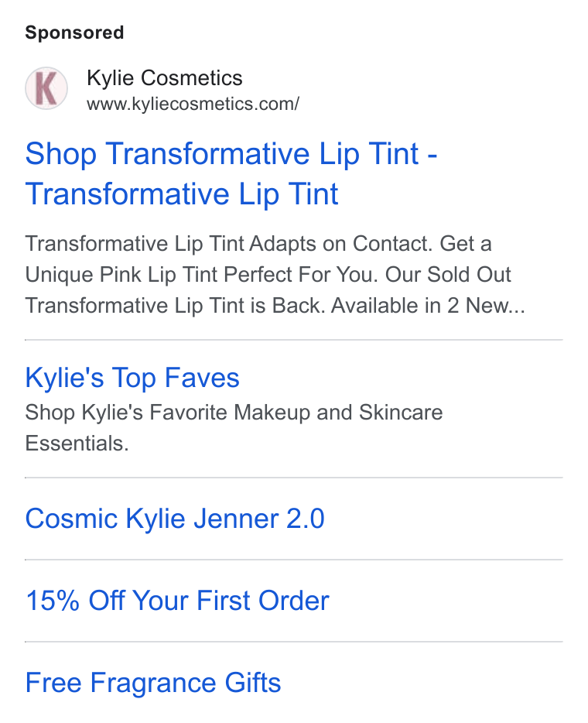Go to Cosmic Kylie Jenner 2.0 link
The height and width of the screenshot is (723, 588).
coord(175,519)
